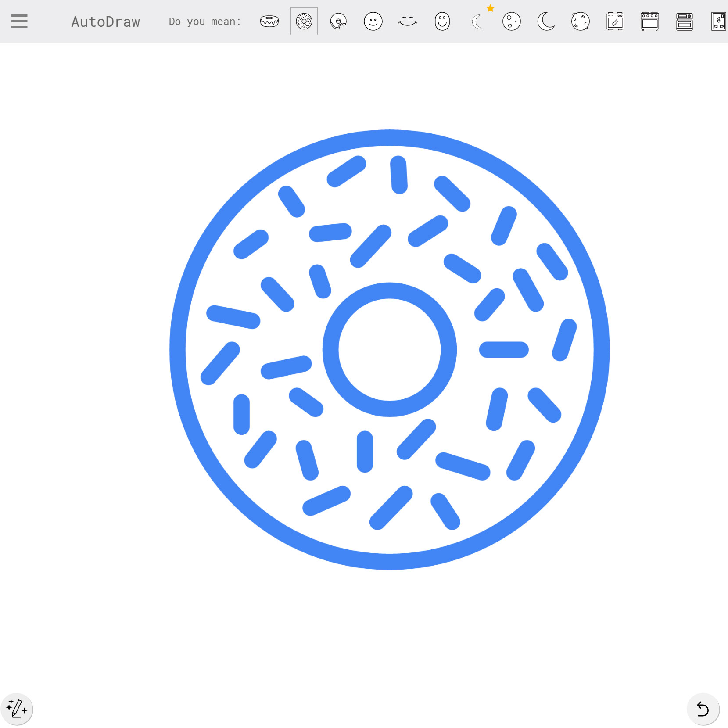Screen dimensions: 728x728
Task: Pick the smiling mouth with closed eyes
Action: (x=408, y=21)
